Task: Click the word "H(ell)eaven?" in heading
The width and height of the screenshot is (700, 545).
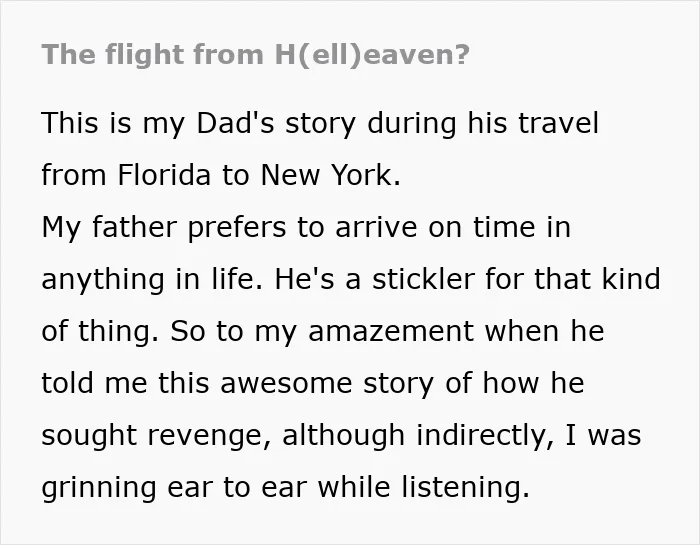Action: (x=372, y=55)
